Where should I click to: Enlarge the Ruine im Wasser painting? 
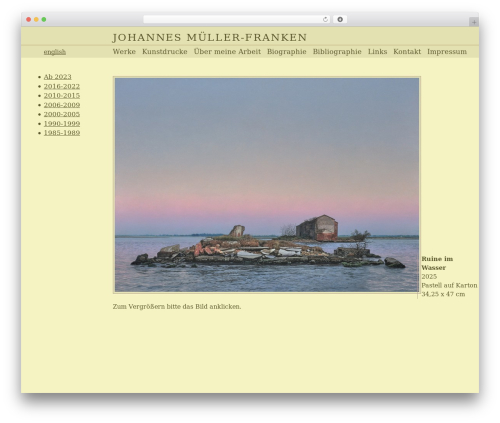pos(267,185)
